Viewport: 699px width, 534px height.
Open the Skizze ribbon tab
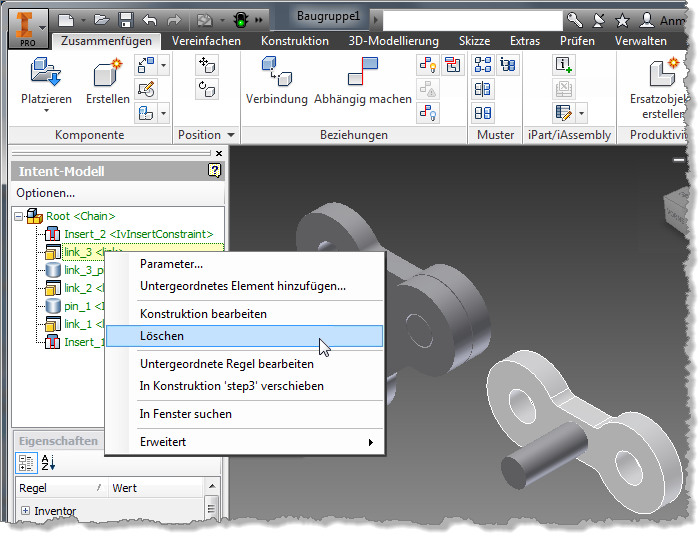(474, 41)
